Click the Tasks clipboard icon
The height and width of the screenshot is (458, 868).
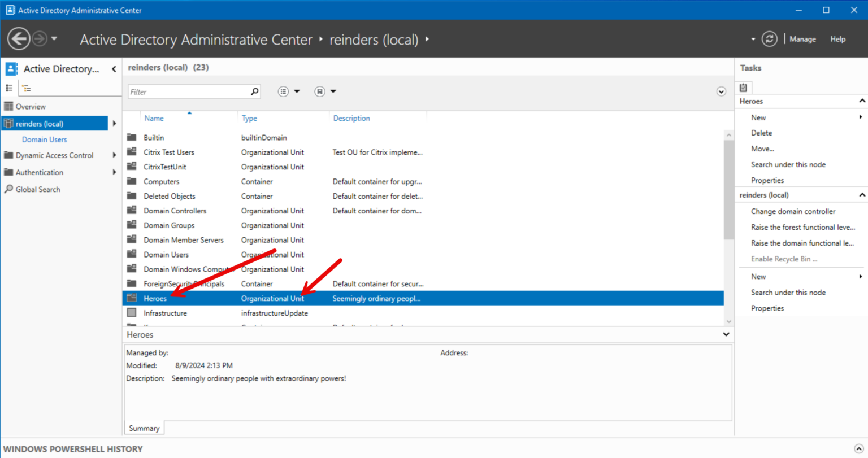coord(744,88)
